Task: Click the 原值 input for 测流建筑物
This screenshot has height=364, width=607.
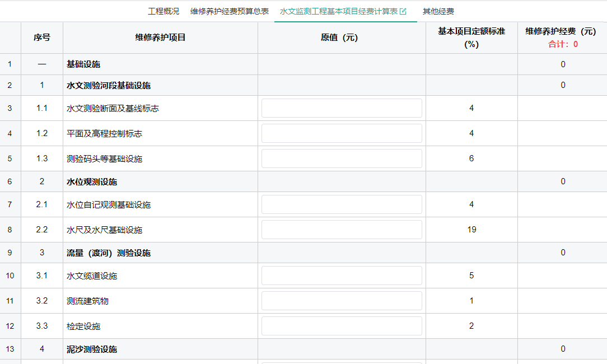Action: (342, 301)
